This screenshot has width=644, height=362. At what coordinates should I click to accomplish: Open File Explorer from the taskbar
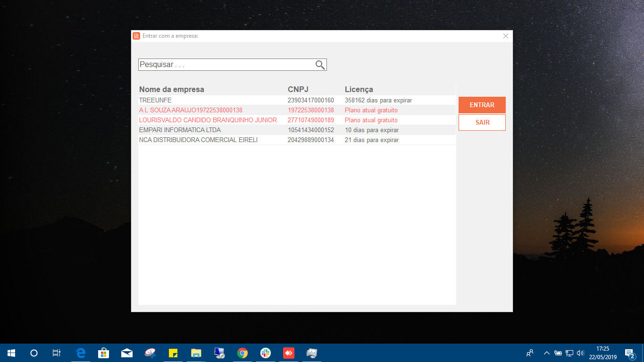click(196, 353)
